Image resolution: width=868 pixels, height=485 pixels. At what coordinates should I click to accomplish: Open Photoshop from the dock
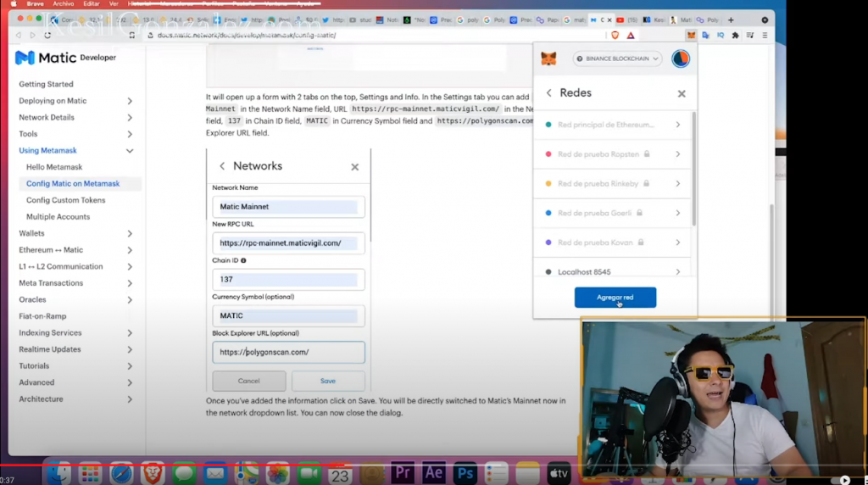coord(465,473)
